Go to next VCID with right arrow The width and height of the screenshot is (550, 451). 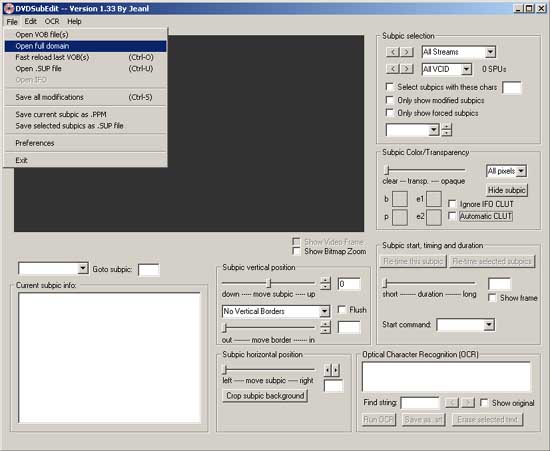tap(406, 68)
